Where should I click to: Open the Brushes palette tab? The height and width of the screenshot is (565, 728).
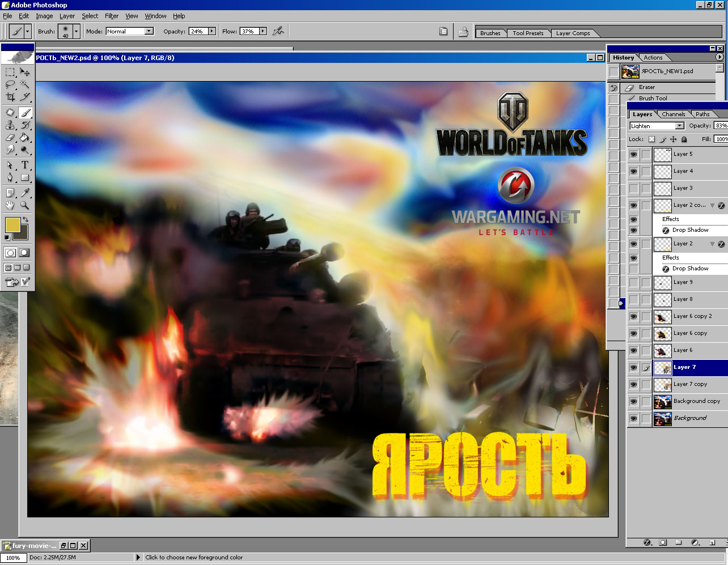click(x=490, y=33)
